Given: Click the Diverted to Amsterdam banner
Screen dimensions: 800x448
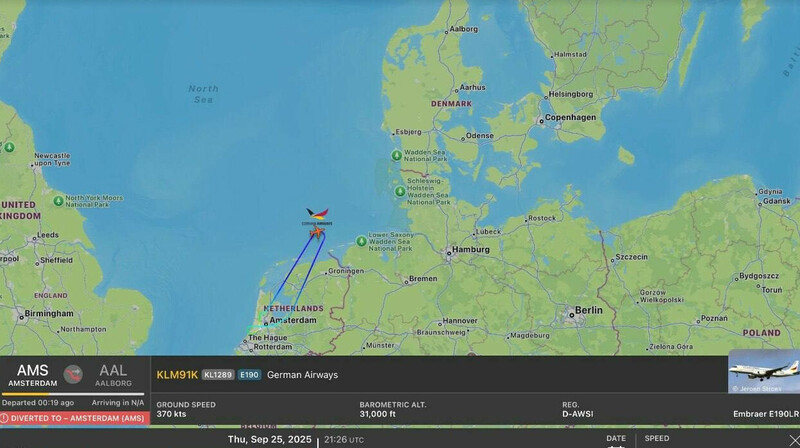Looking at the screenshot, I should pos(74,418).
